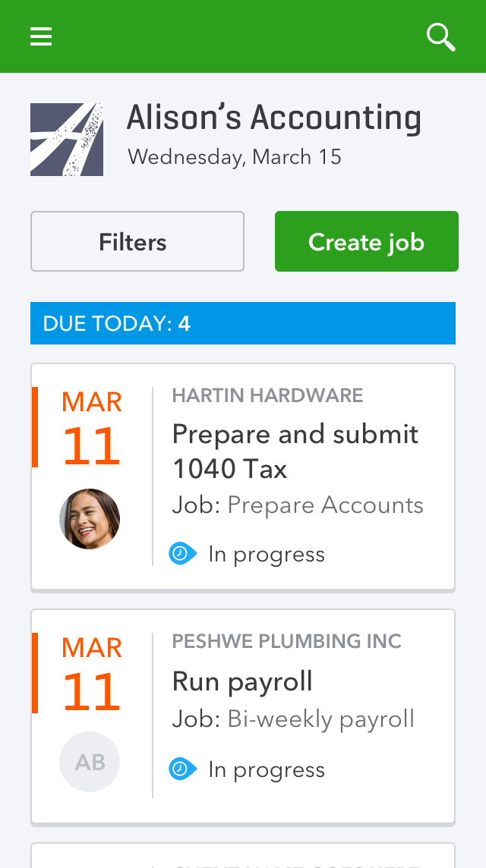Click MAR 11 date on Hartin card
486x868 pixels.
tap(91, 429)
